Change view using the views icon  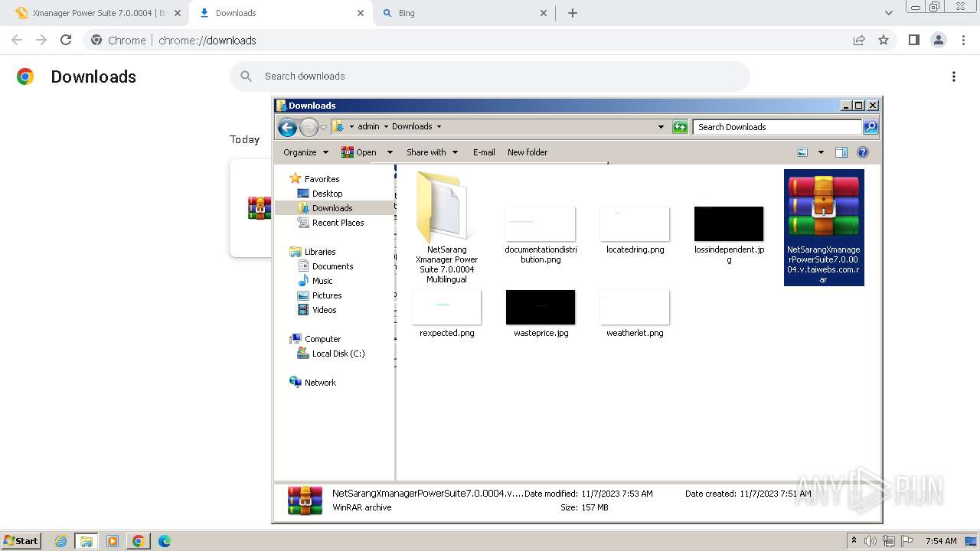pos(802,152)
